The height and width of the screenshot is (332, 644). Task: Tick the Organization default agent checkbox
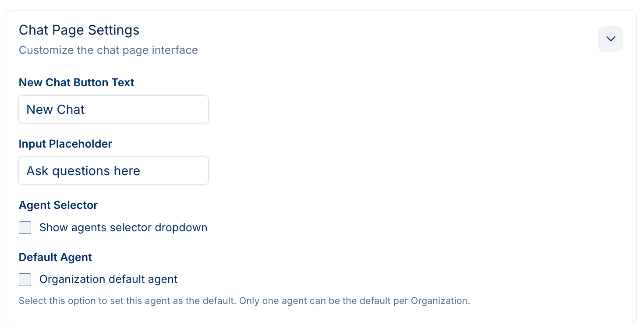point(25,279)
